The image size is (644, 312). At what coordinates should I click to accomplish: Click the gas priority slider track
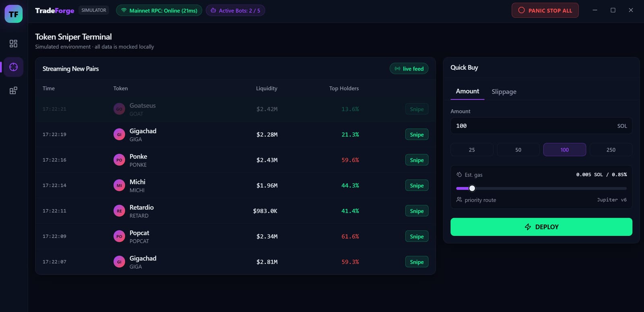point(541,188)
